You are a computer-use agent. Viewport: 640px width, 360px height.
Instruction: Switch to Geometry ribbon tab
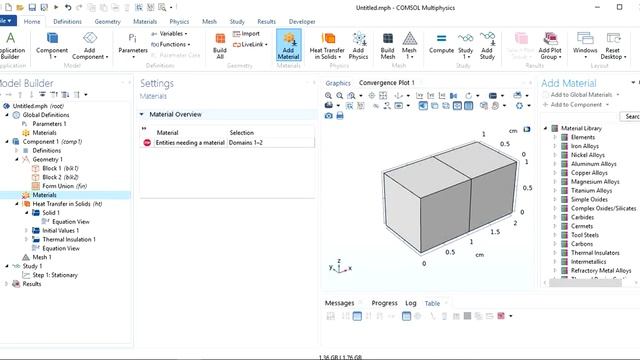coord(107,22)
